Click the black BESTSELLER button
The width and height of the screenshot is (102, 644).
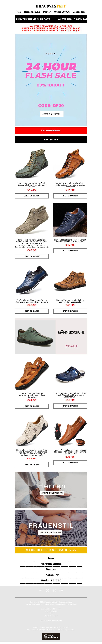pyautogui.click(x=51, y=140)
